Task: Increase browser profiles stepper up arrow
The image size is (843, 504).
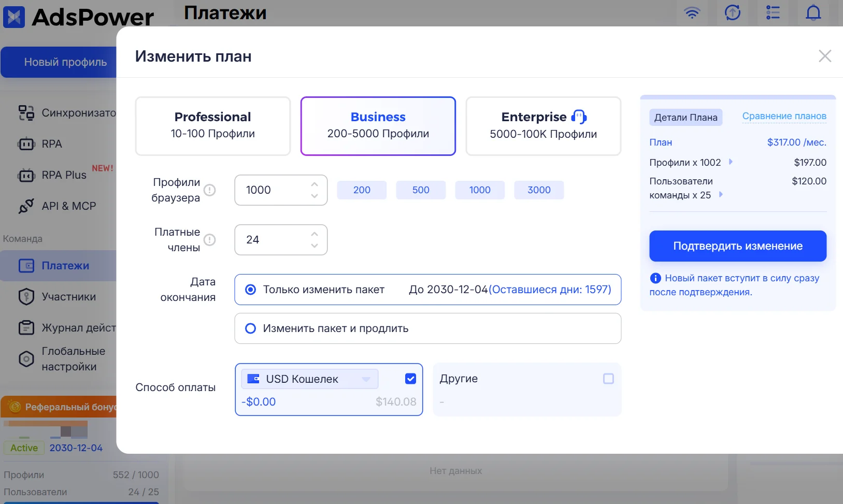Action: coord(315,184)
